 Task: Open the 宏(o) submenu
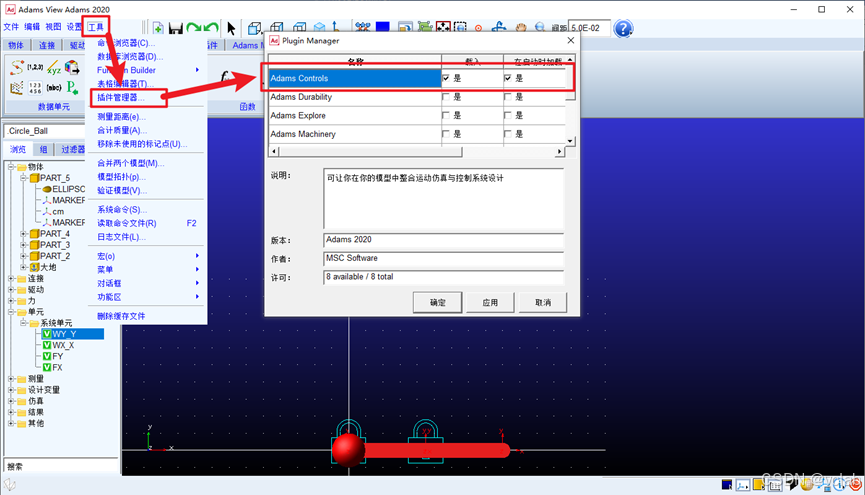147,256
